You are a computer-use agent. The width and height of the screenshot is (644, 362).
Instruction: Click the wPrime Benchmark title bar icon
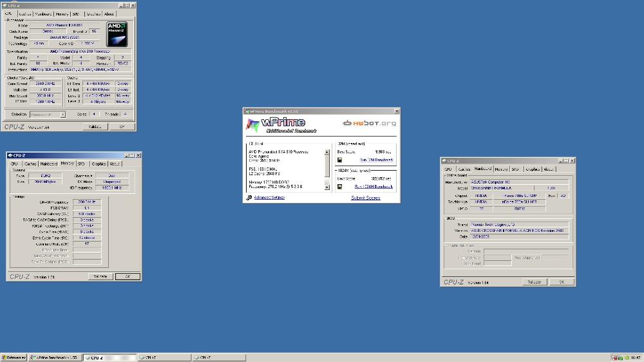click(247, 111)
